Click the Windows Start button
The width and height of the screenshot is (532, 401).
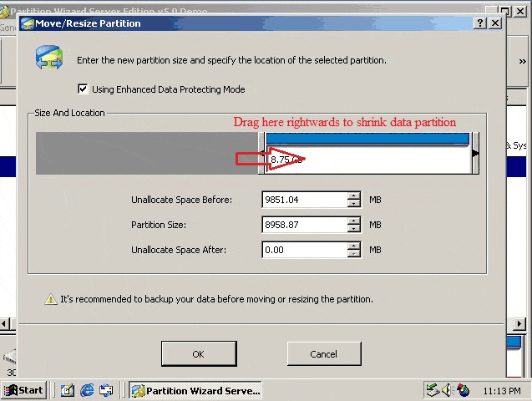tap(23, 390)
